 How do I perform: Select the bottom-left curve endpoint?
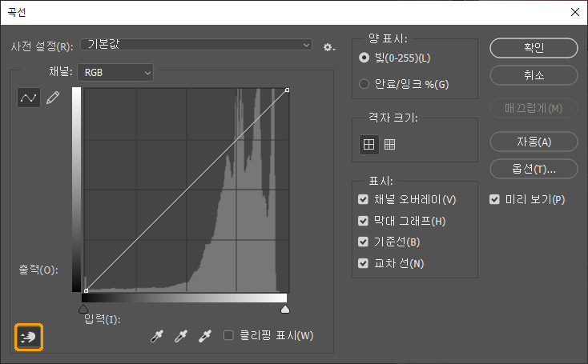coord(87,290)
